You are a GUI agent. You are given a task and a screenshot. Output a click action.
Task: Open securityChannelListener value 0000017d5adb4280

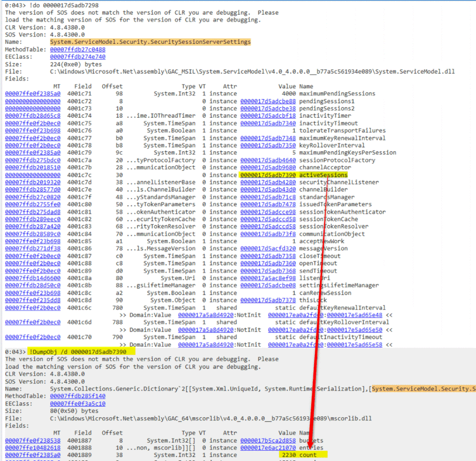tap(268, 182)
